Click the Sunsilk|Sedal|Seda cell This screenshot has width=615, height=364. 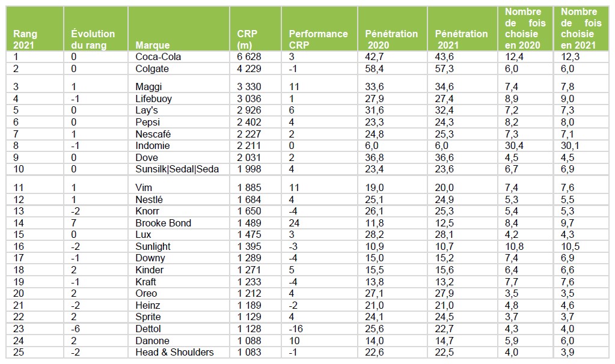click(177, 169)
